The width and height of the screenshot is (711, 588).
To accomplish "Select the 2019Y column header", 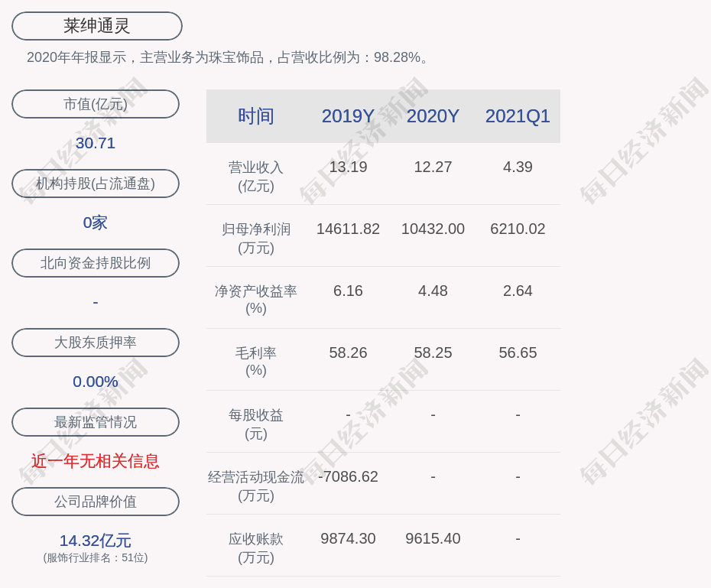I will click(349, 116).
